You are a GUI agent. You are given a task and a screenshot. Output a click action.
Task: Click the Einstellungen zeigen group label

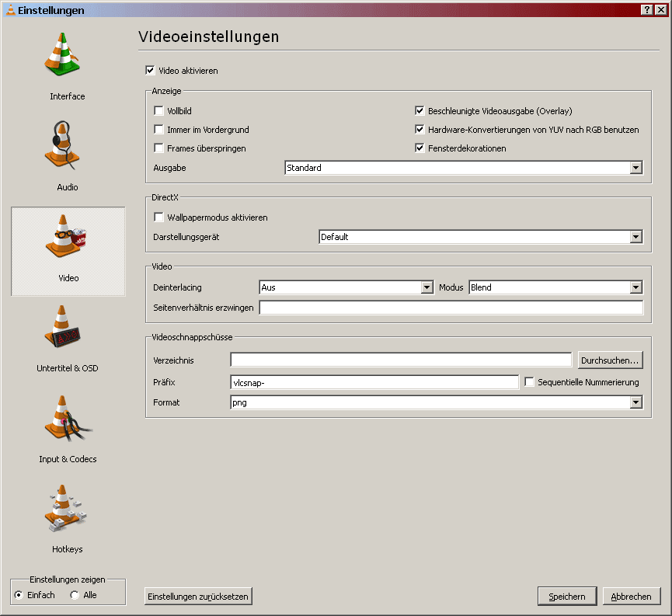pyautogui.click(x=68, y=579)
